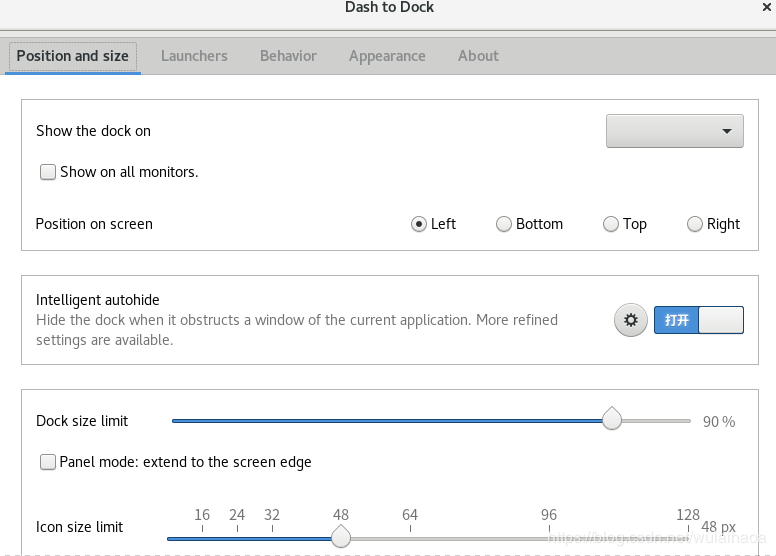The image size is (776, 556).
Task: Toggle the Intelligent autohide switch off
Action: click(x=699, y=320)
